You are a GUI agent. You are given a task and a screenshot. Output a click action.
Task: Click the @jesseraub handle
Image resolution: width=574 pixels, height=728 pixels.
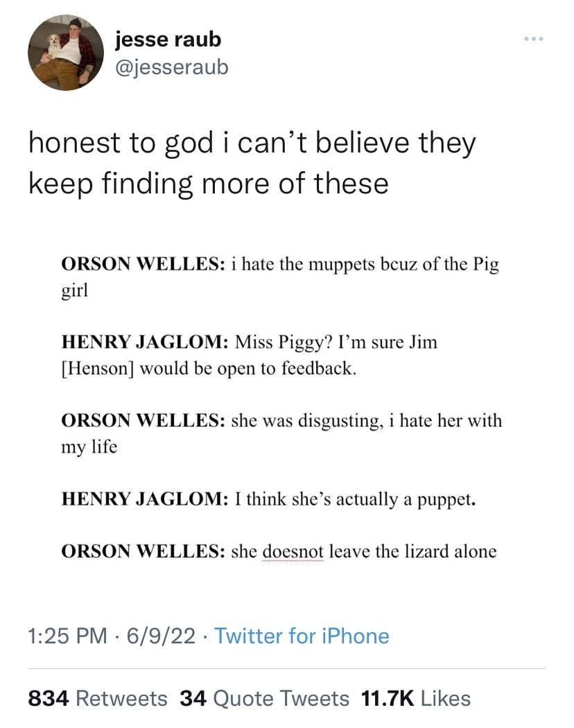pos(171,67)
